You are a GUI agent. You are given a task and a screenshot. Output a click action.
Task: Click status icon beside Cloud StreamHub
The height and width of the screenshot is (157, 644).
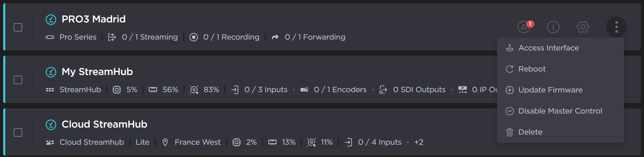click(51, 124)
